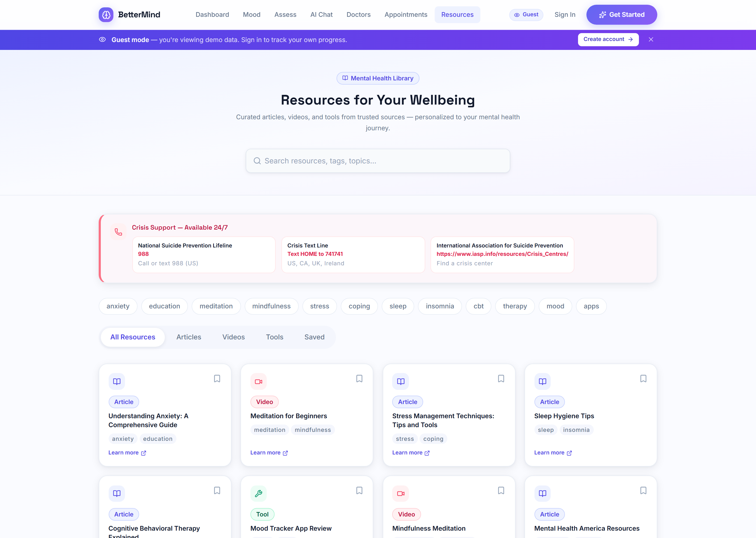Dismiss the Guest mode banner with X
This screenshot has height=538, width=756.
click(651, 39)
